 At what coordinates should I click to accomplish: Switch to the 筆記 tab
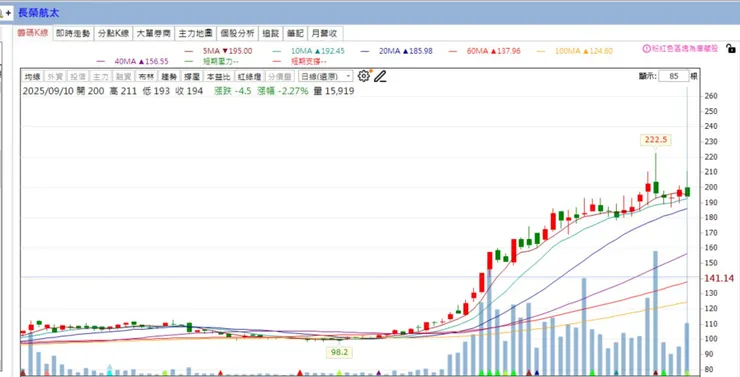pos(295,34)
